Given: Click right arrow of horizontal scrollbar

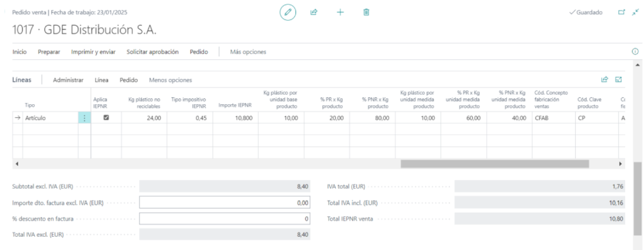Looking at the screenshot, I should [x=620, y=164].
